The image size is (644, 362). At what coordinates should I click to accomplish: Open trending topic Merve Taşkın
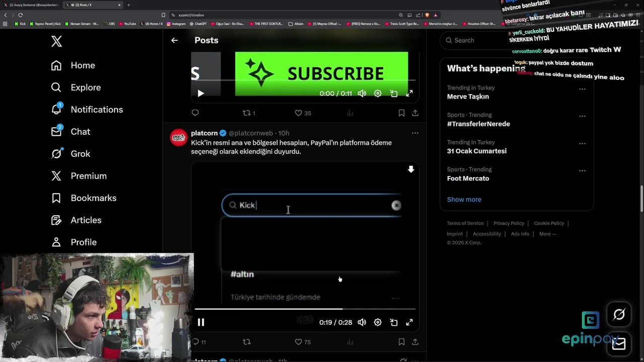468,97
